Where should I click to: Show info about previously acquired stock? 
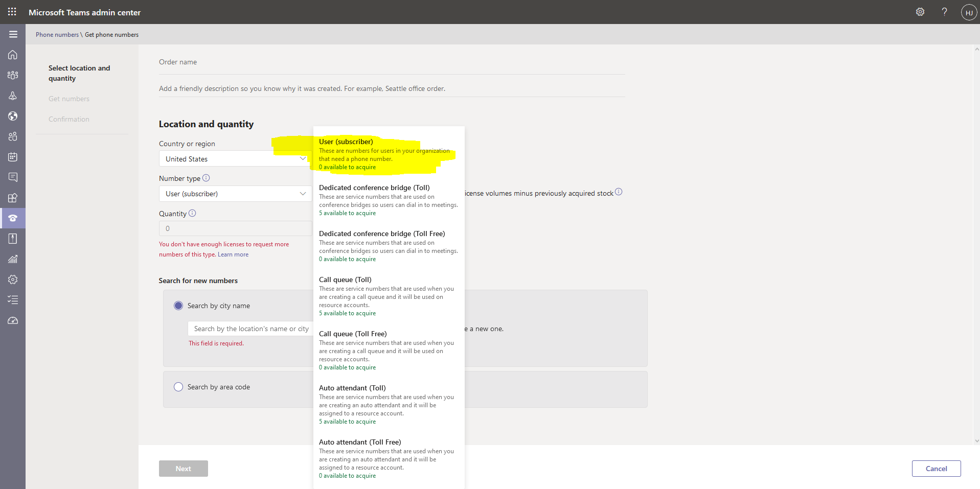click(x=619, y=192)
